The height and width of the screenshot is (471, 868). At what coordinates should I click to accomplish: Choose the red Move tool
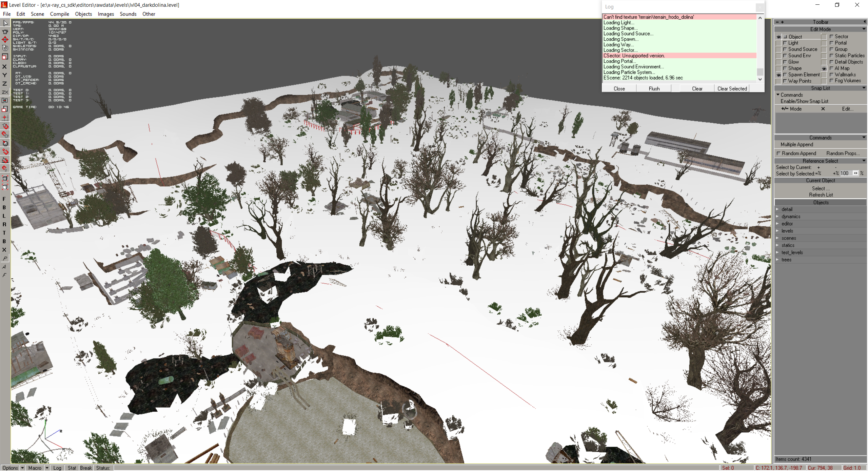(x=5, y=40)
